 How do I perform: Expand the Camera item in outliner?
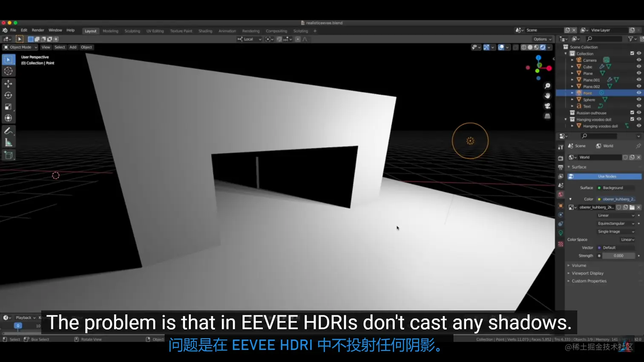[572, 60]
